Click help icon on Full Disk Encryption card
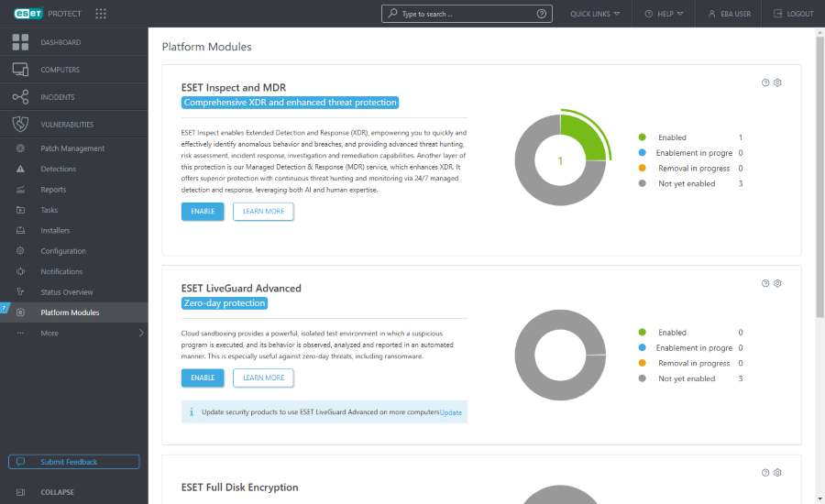This screenshot has width=825, height=504. (765, 473)
